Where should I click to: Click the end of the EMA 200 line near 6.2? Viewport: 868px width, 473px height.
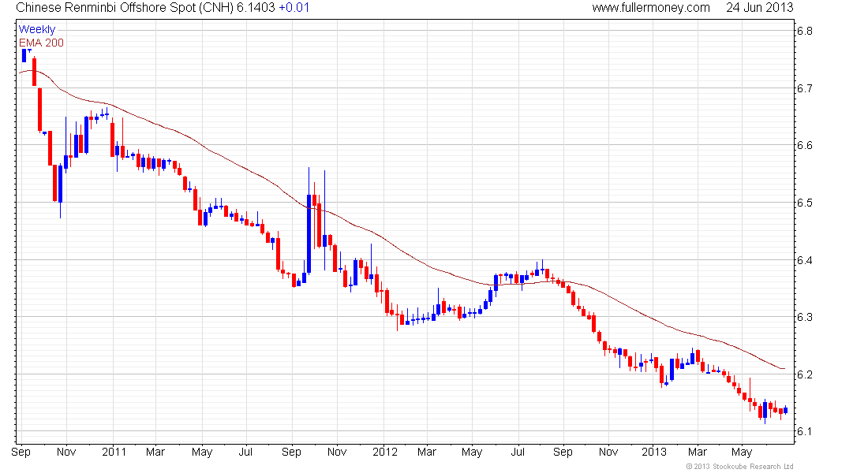pyautogui.click(x=783, y=368)
